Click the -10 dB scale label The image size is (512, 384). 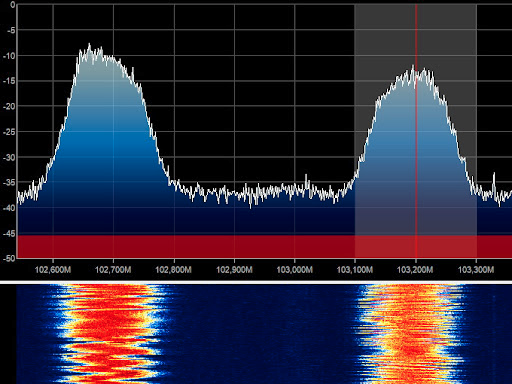9,56
